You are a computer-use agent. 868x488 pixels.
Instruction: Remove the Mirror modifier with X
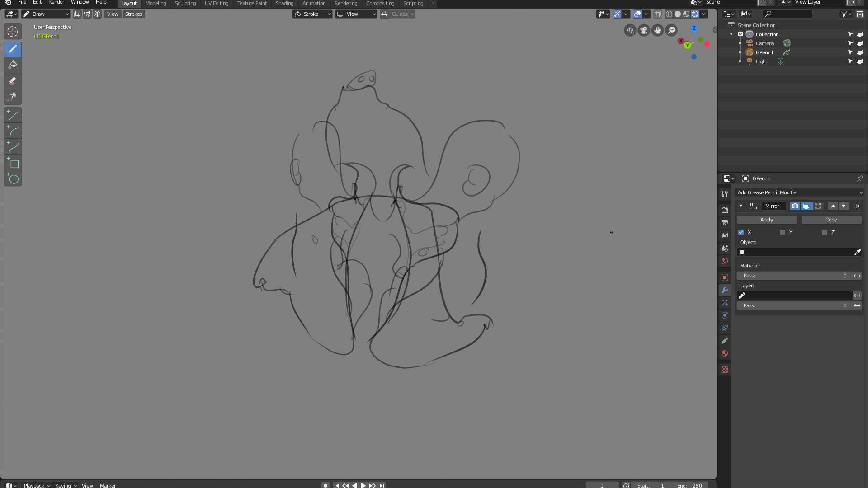click(858, 206)
